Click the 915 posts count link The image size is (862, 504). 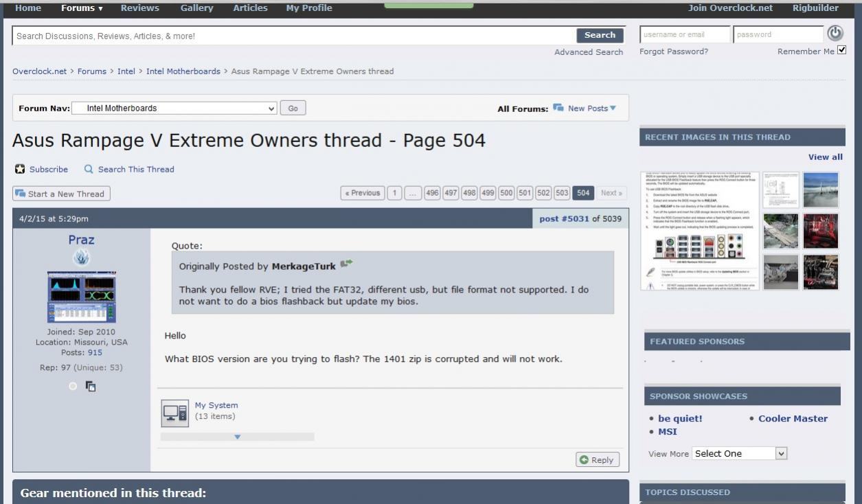(95, 352)
